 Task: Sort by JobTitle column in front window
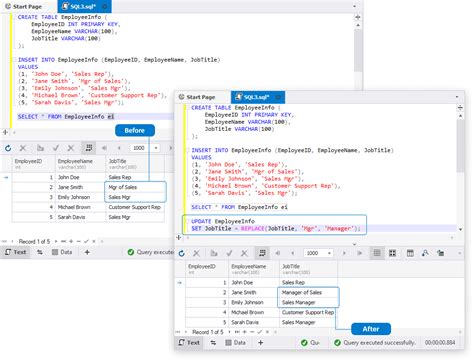click(x=308, y=269)
